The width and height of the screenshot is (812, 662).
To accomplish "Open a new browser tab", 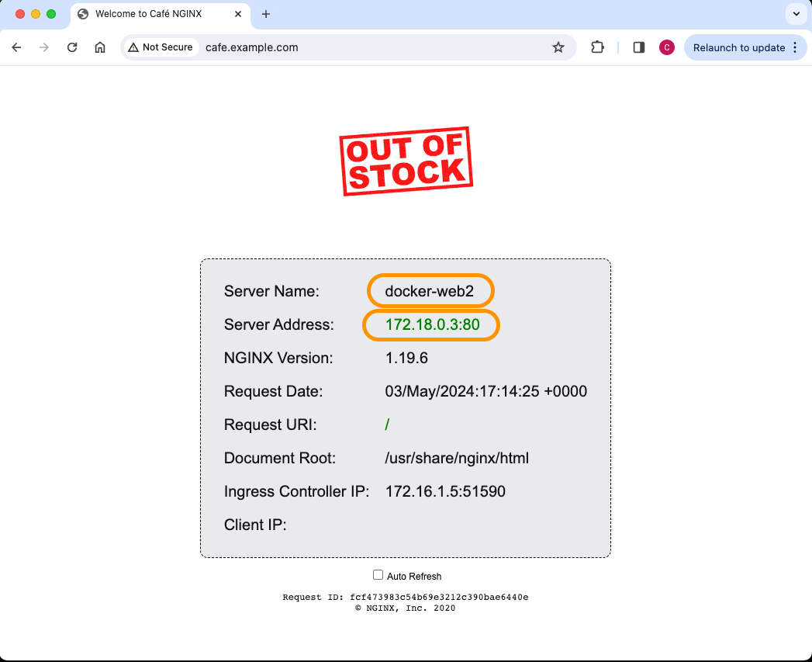I will (x=266, y=14).
